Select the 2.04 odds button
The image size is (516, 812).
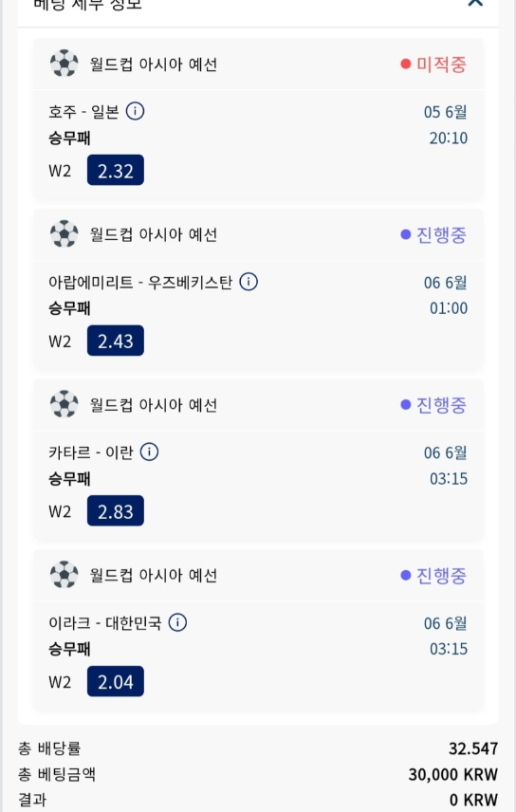tap(116, 681)
